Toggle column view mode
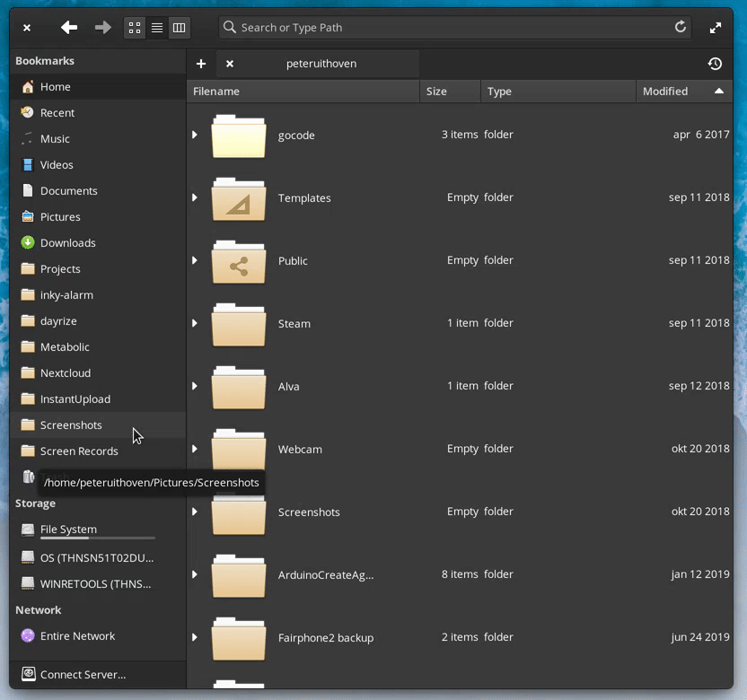This screenshot has height=700, width=747. 179,27
